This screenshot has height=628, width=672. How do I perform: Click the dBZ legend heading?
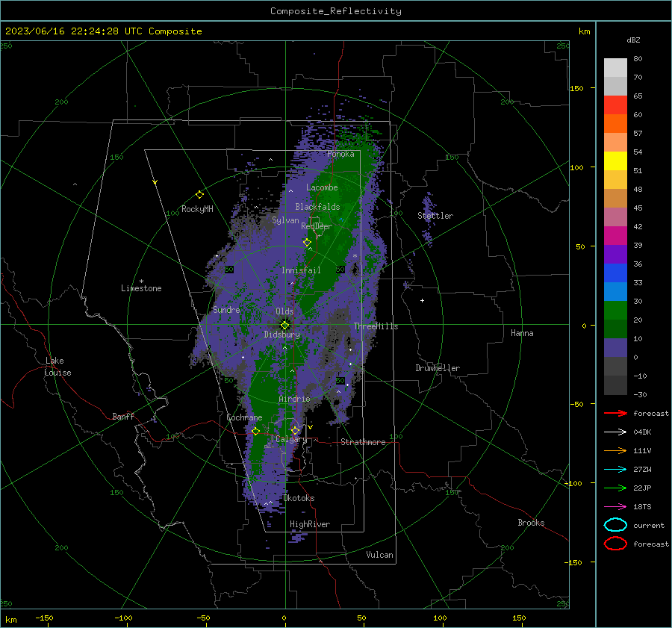[633, 40]
